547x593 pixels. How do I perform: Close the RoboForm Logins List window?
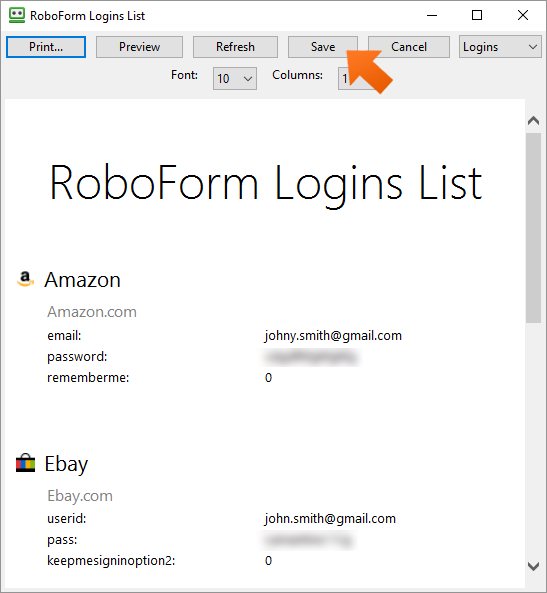(x=523, y=16)
